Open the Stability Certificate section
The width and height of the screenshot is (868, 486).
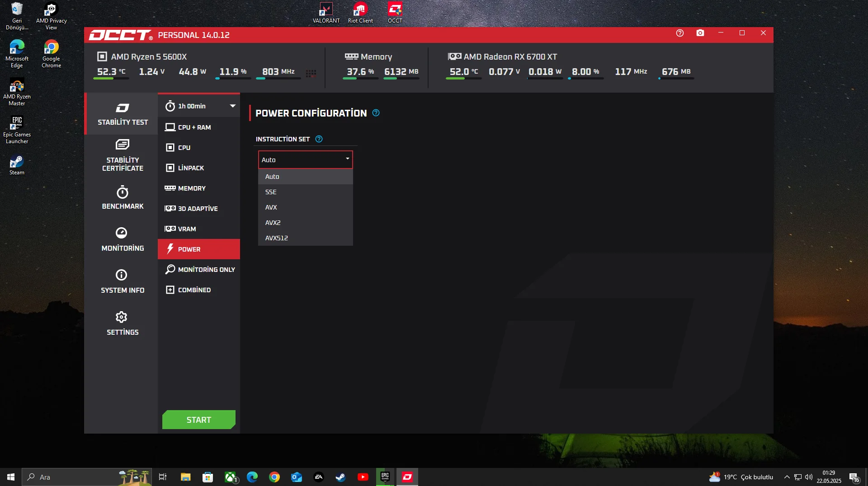pyautogui.click(x=123, y=156)
